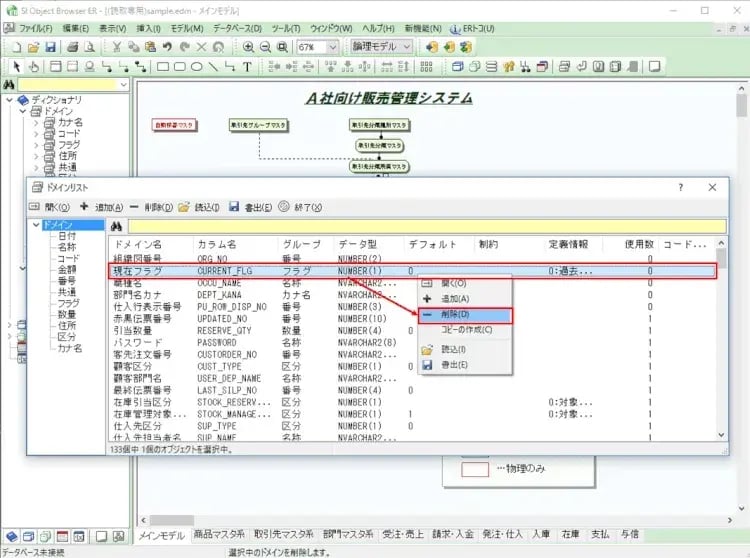Open the データベース(D) menu

[x=237, y=29]
